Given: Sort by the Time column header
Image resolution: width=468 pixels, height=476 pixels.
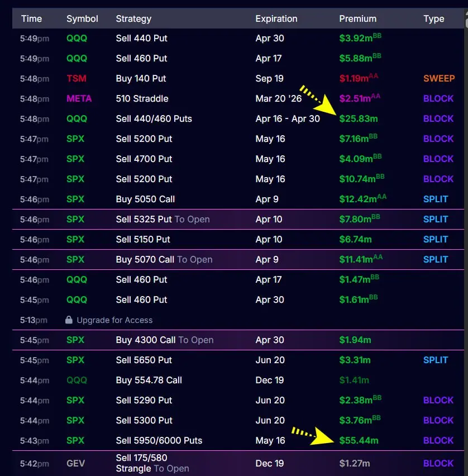Looking at the screenshot, I should coord(31,18).
